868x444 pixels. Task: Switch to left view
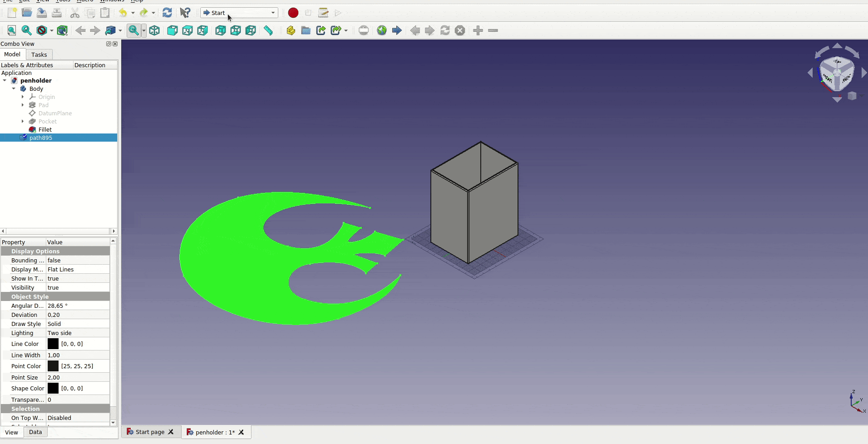251,30
